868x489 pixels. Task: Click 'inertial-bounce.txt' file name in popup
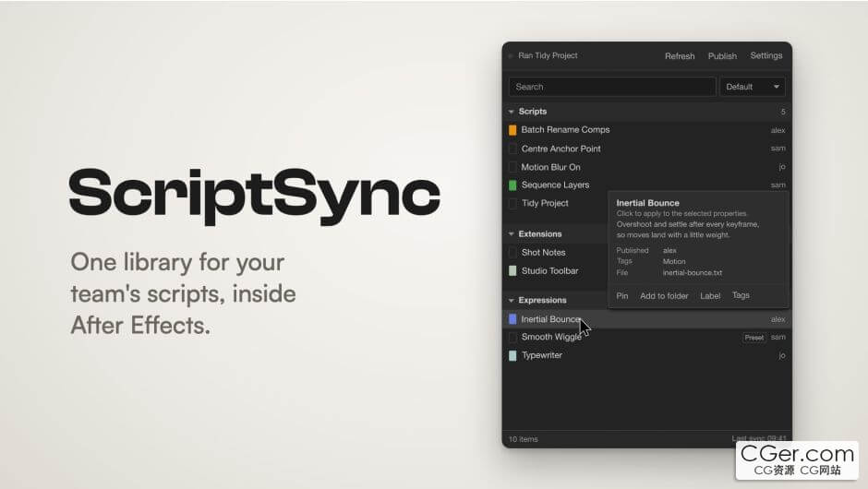693,273
